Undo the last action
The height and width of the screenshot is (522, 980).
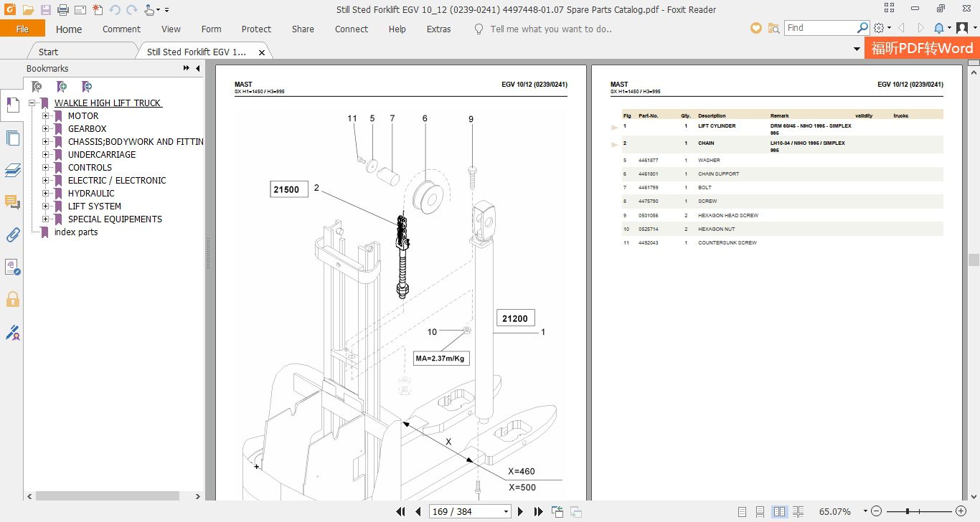coord(115,10)
